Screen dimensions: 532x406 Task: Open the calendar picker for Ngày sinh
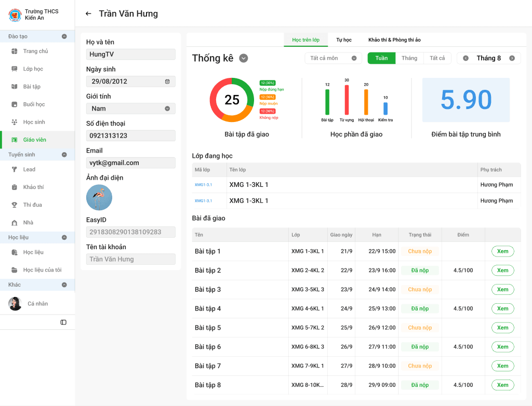click(x=167, y=82)
